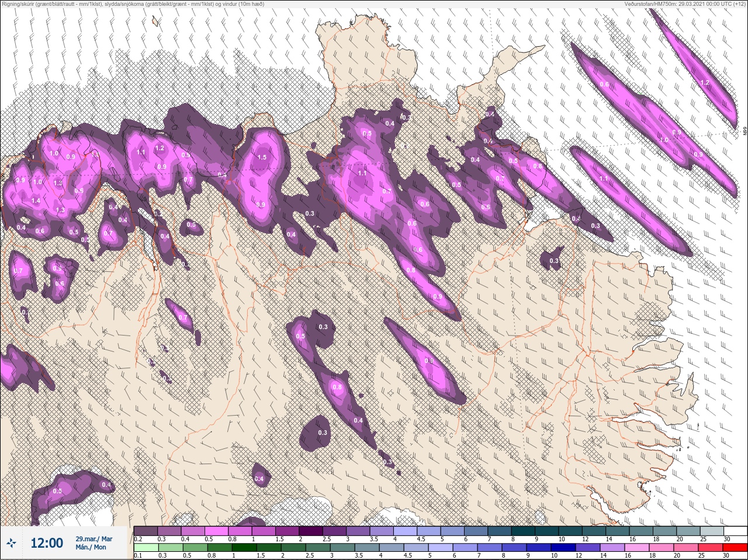Pick upper legend swatch between 1 and 1.5

click(x=265, y=531)
